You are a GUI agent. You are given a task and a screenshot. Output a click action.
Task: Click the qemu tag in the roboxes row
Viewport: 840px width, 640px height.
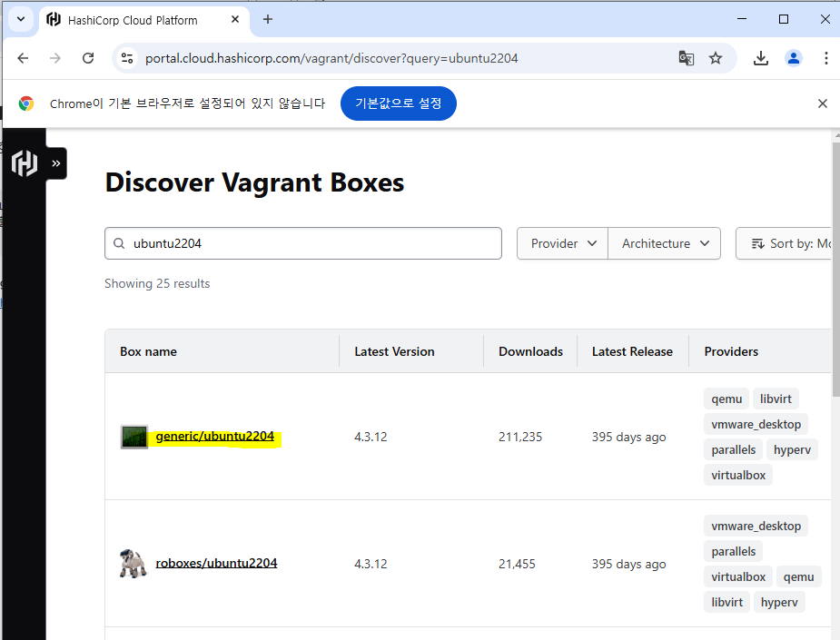[799, 576]
